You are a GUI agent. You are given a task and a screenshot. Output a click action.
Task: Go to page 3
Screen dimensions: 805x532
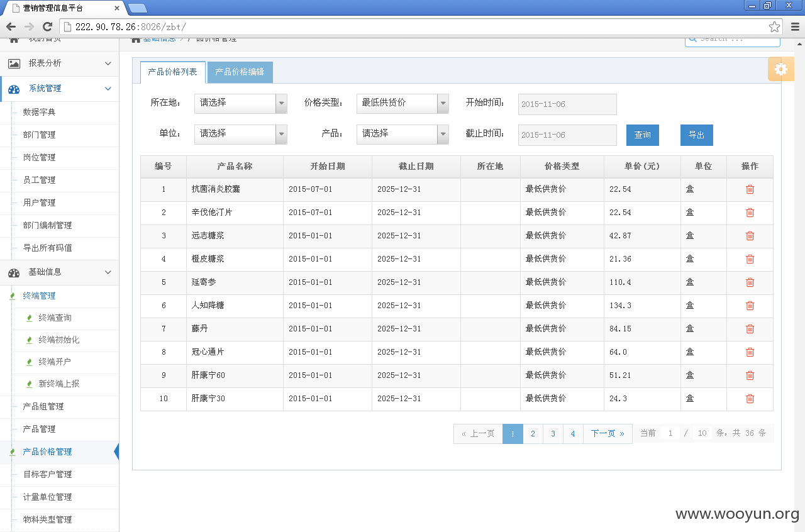tap(553, 434)
